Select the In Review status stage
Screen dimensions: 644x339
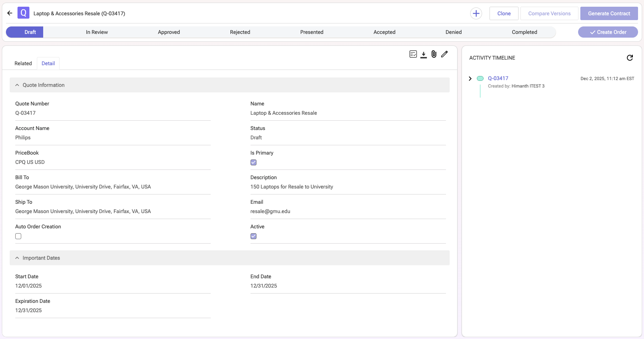[x=97, y=32]
